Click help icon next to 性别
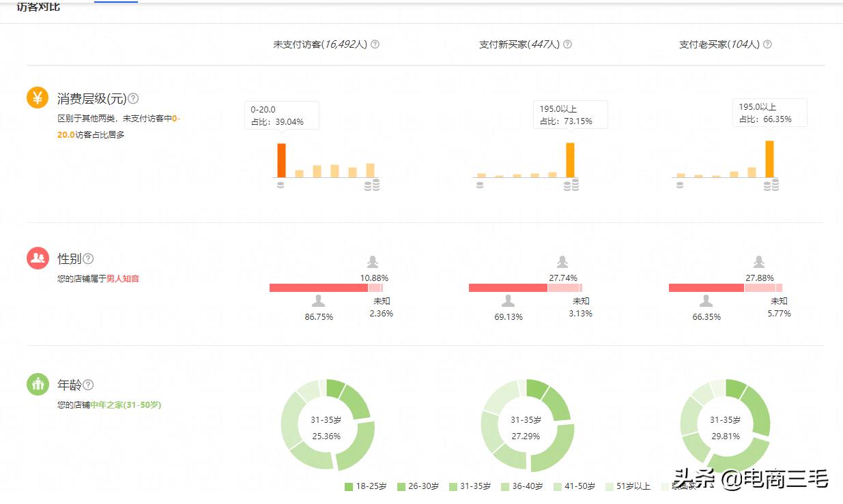The width and height of the screenshot is (843, 504). [x=88, y=258]
